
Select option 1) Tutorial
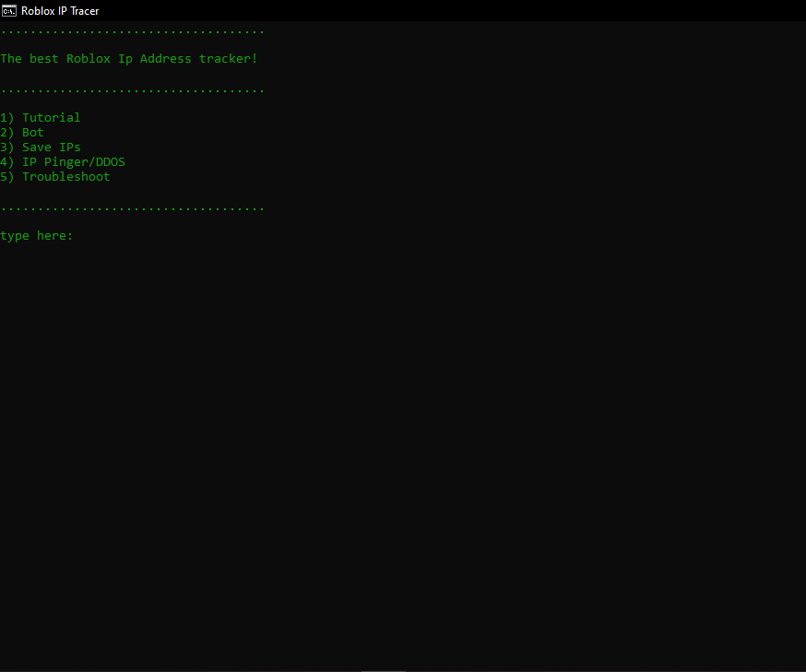click(41, 117)
